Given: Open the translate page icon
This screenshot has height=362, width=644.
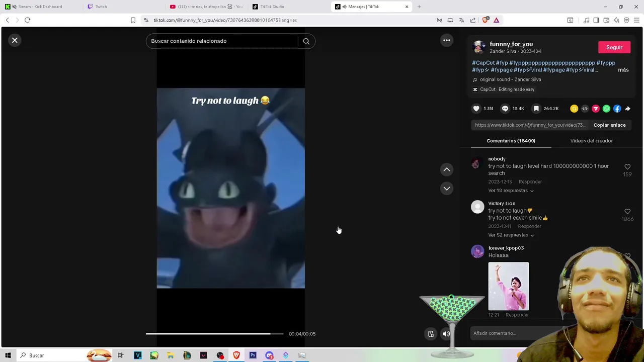Looking at the screenshot, I should tap(461, 20).
